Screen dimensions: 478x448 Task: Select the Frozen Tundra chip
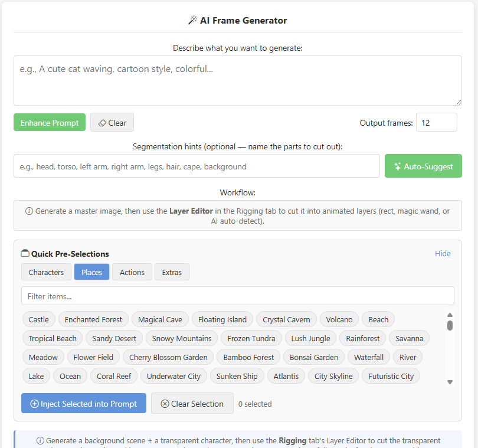pos(251,339)
